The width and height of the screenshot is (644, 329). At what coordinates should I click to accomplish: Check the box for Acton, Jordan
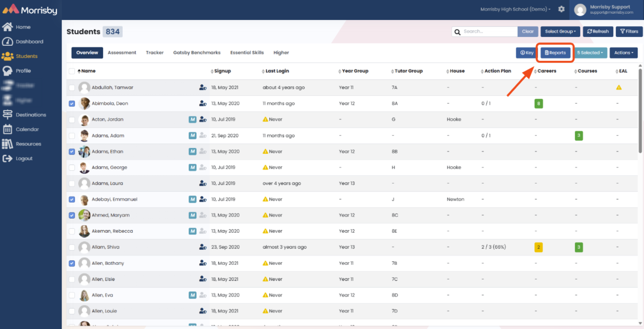point(72,119)
